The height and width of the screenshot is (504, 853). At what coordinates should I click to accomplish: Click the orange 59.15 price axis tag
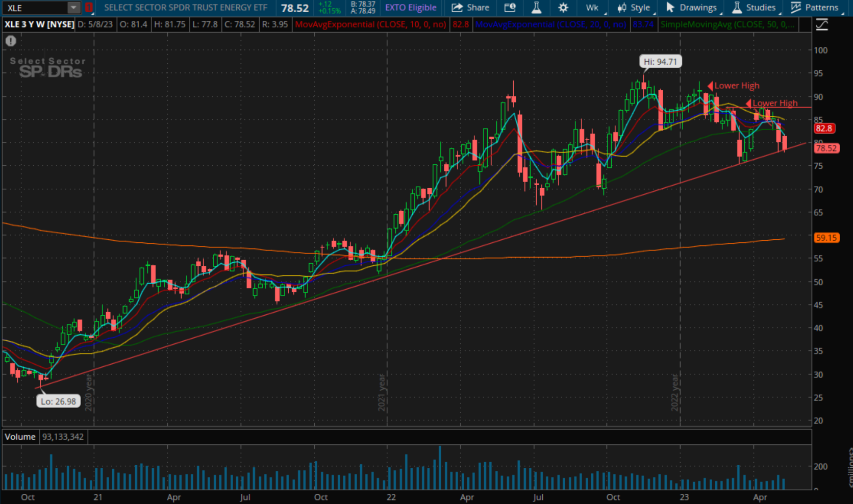(826, 238)
